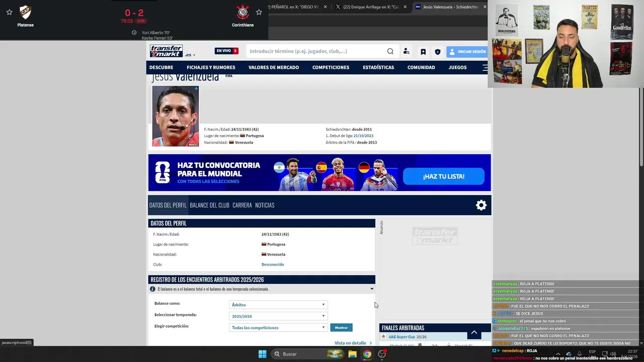Favorite Corinthians with the star icon
Image resolution: width=644 pixels, height=362 pixels.
[x=259, y=12]
